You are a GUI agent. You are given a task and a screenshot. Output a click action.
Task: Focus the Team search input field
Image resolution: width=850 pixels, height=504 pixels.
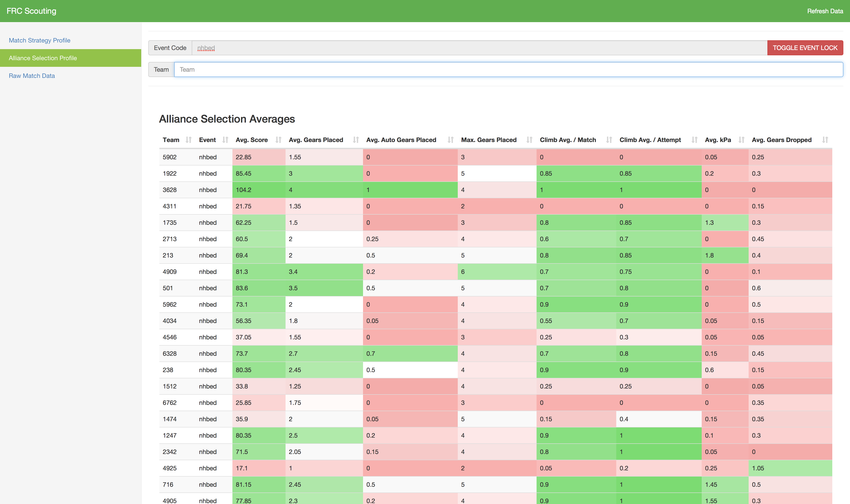point(508,70)
